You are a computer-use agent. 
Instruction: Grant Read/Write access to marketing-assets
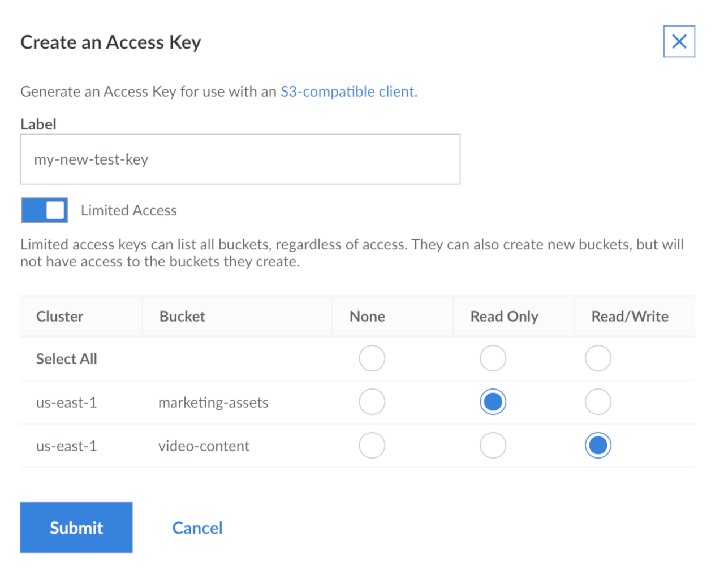pyautogui.click(x=598, y=401)
